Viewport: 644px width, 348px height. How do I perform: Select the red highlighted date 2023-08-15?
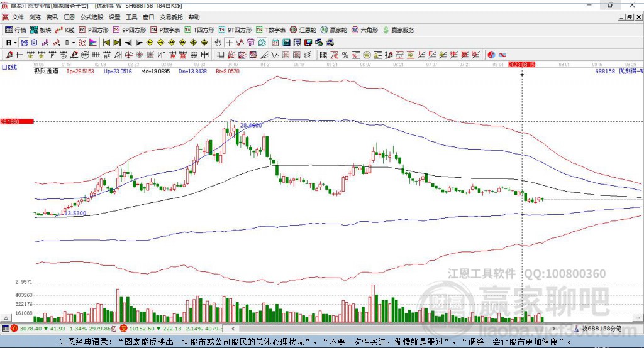(521, 65)
